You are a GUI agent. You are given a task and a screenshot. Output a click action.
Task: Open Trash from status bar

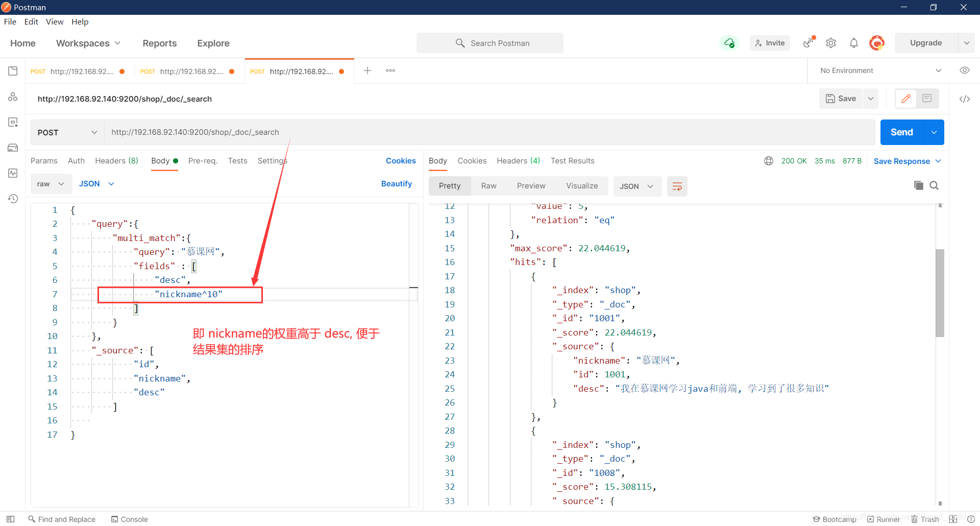(x=925, y=519)
